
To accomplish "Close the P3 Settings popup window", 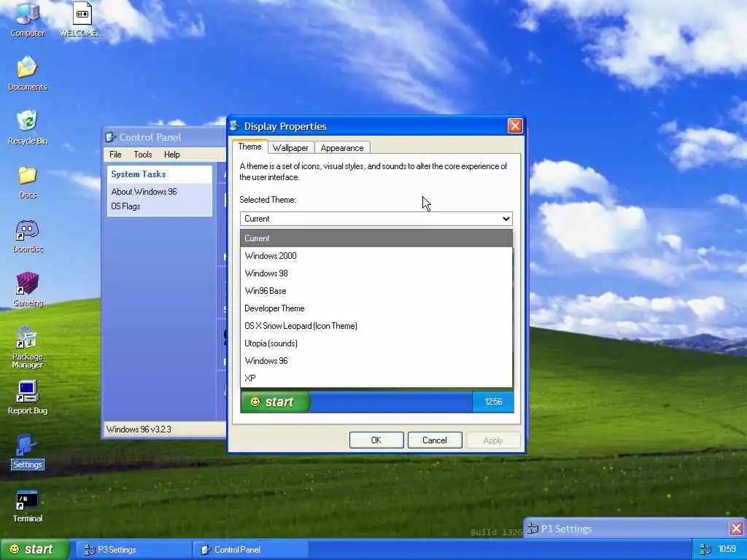I will pos(736,528).
